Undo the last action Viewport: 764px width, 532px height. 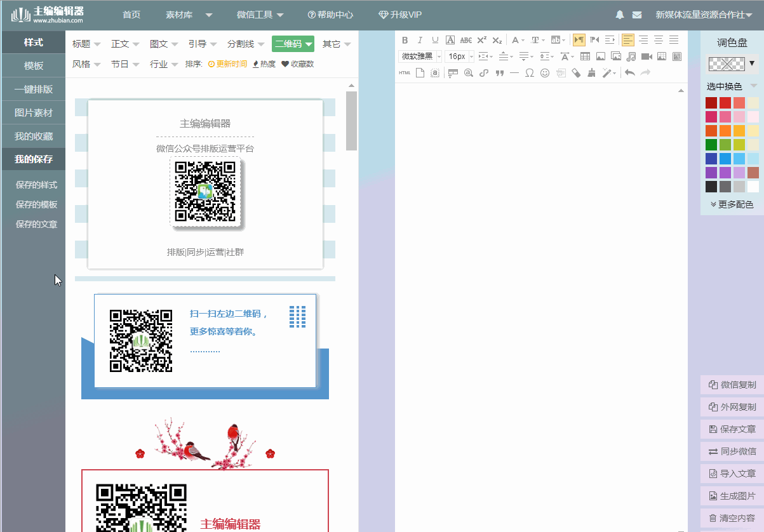pyautogui.click(x=629, y=73)
